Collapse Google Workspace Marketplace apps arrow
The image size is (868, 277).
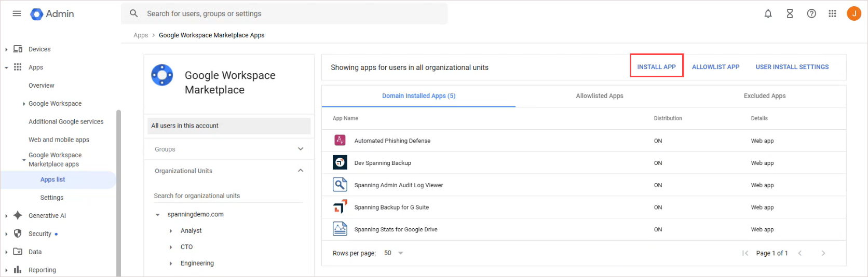coord(24,160)
